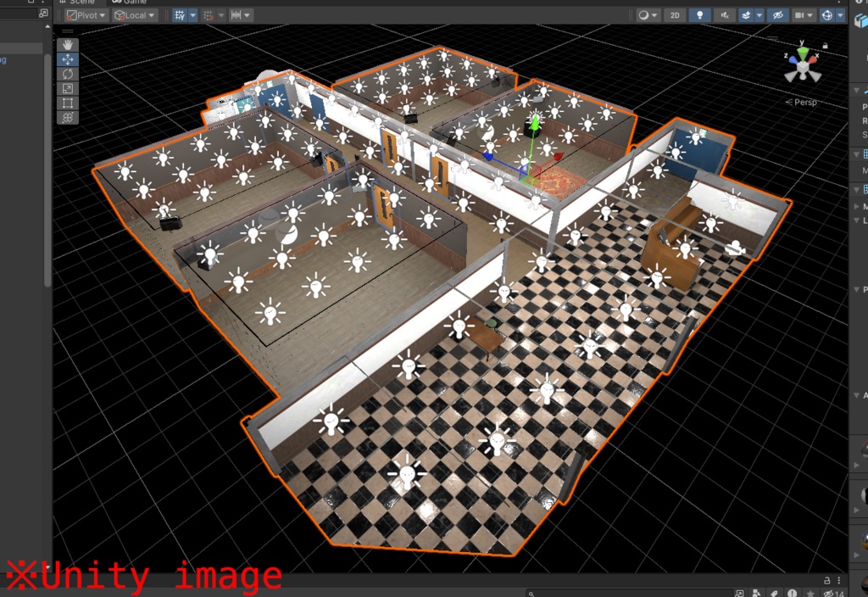Toggle 2D view mode
Viewport: 868px width, 597px height.
[x=674, y=15]
